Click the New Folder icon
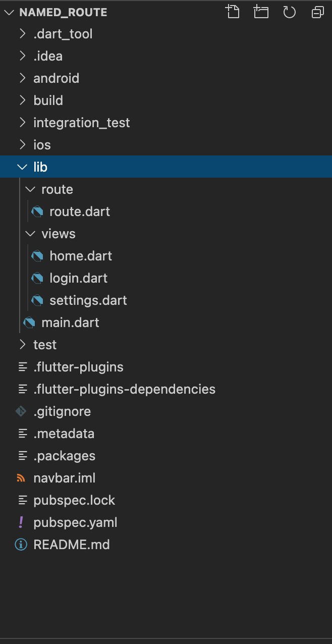This screenshot has height=644, width=332. (261, 12)
